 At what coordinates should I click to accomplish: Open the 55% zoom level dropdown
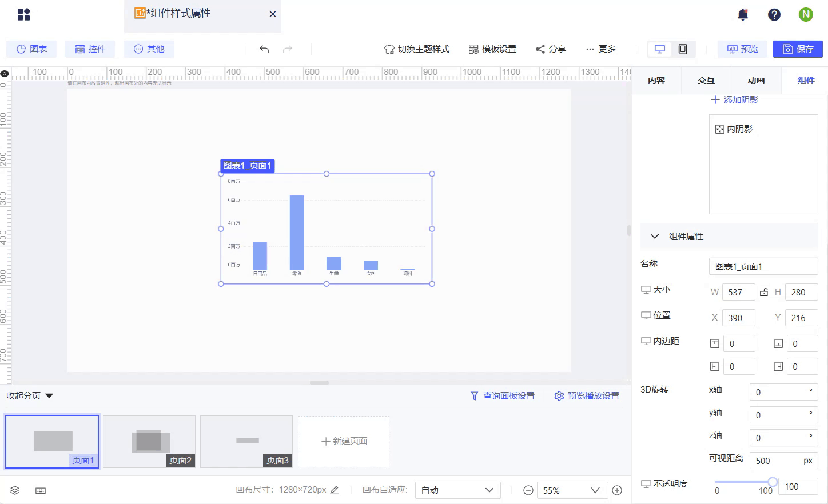572,490
